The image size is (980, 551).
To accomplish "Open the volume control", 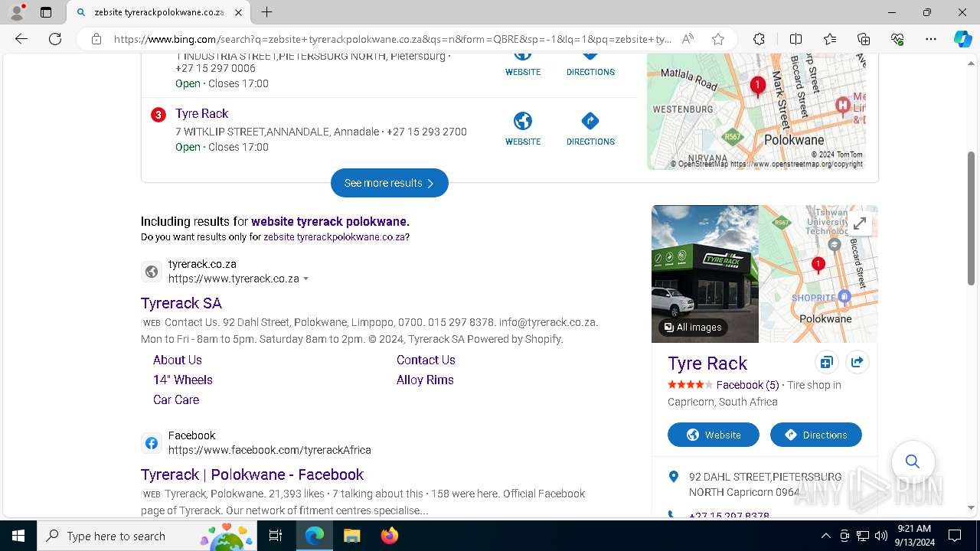I will click(881, 536).
